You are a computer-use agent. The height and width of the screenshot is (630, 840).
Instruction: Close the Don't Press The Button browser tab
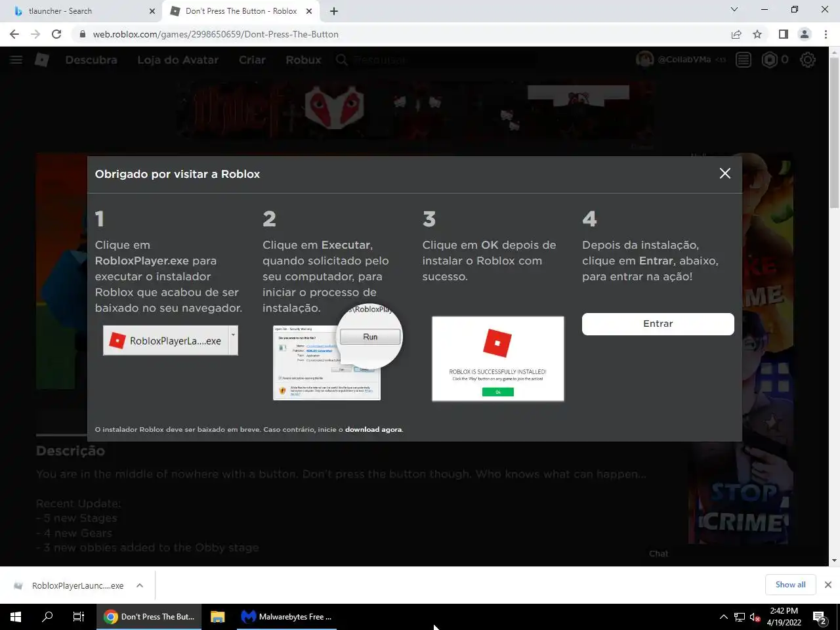[x=309, y=11]
